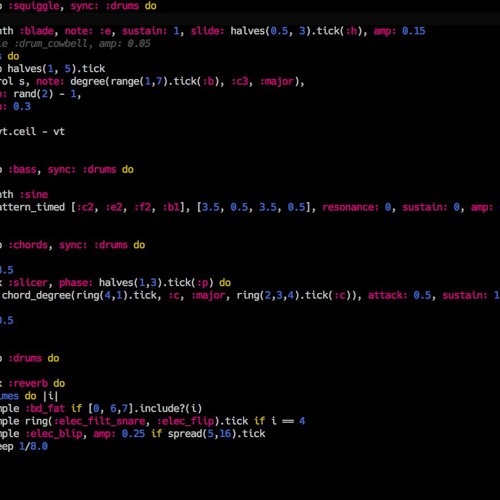This screenshot has width=500, height=500.
Task: Click the text ':squiggle' in first line
Action: click(34, 6)
